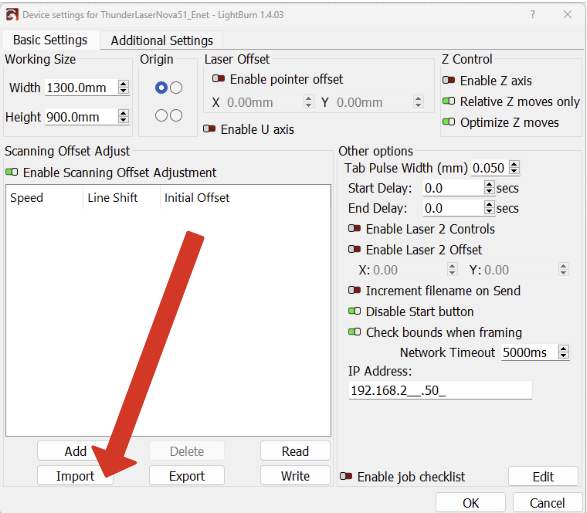
Task: Click the LightBurn app icon in title bar
Action: [x=12, y=15]
